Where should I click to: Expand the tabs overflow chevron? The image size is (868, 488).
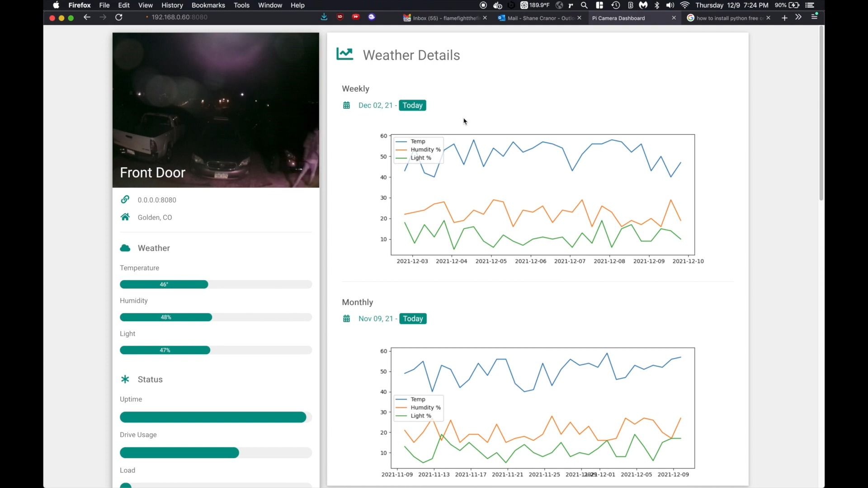tap(798, 17)
